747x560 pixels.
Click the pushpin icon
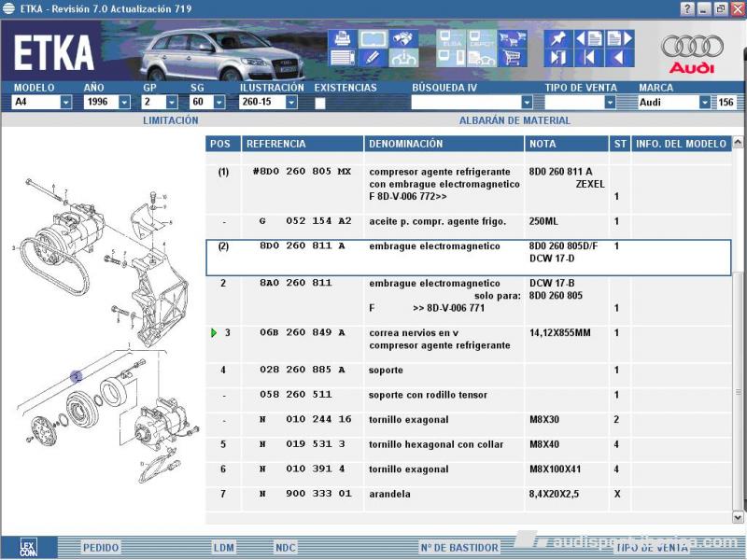[x=558, y=38]
